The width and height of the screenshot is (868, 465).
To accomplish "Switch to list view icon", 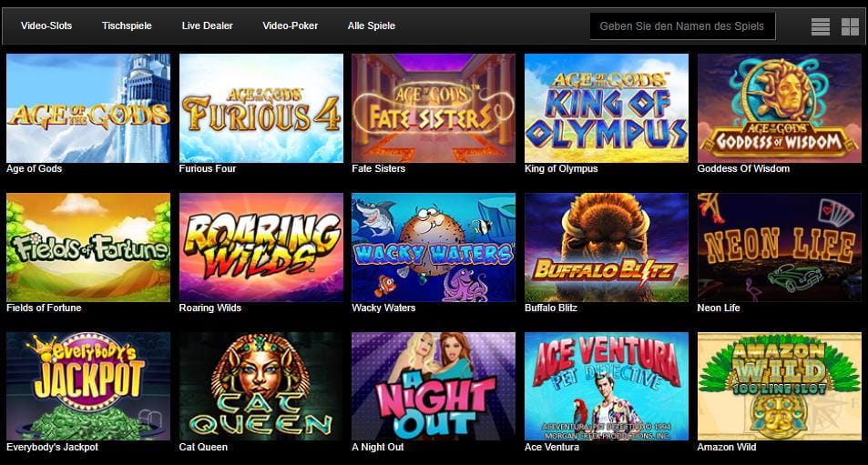I will [x=821, y=26].
